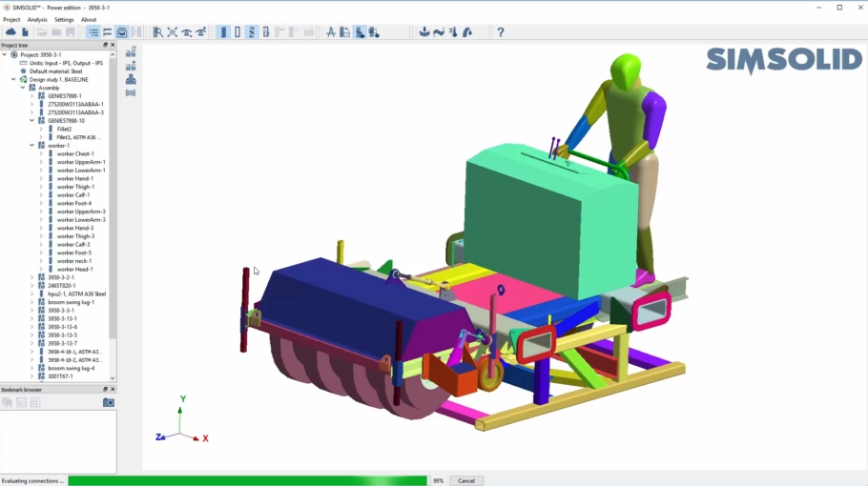Click the camera icon in Bookmark browser
The width and height of the screenshot is (868, 486).
[109, 402]
